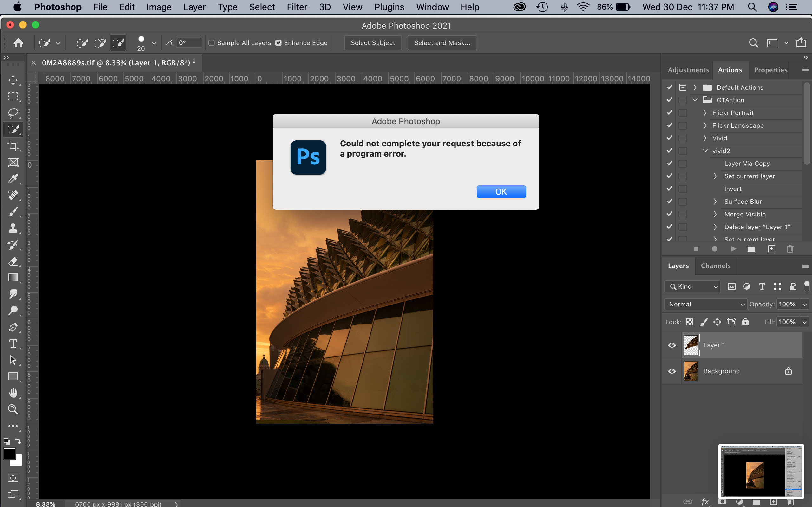Delete action using the trash icon

(x=790, y=248)
